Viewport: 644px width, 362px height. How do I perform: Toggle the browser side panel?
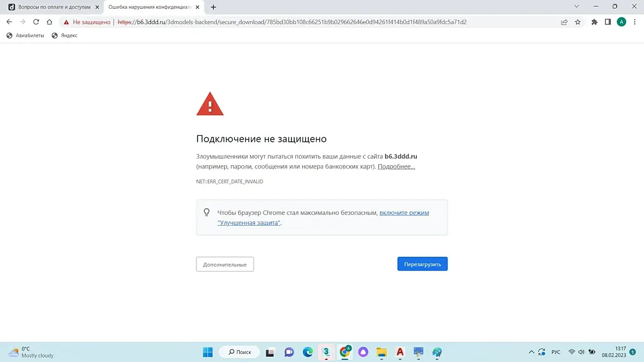[608, 22]
